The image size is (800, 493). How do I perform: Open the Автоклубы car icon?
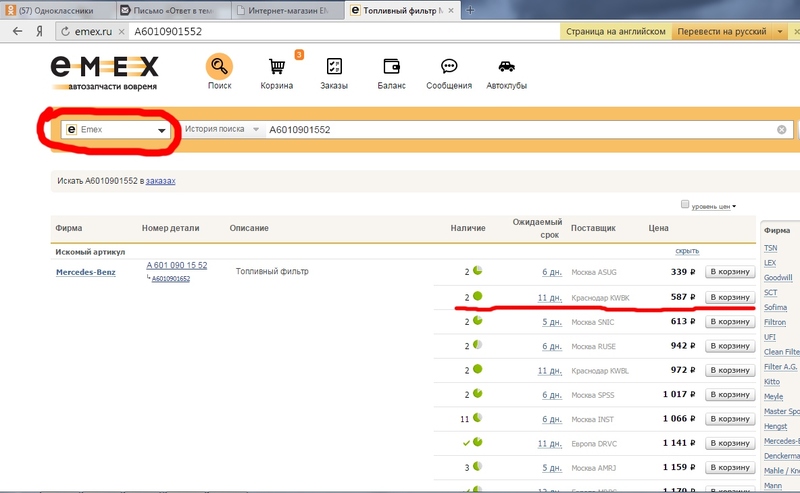coord(507,68)
